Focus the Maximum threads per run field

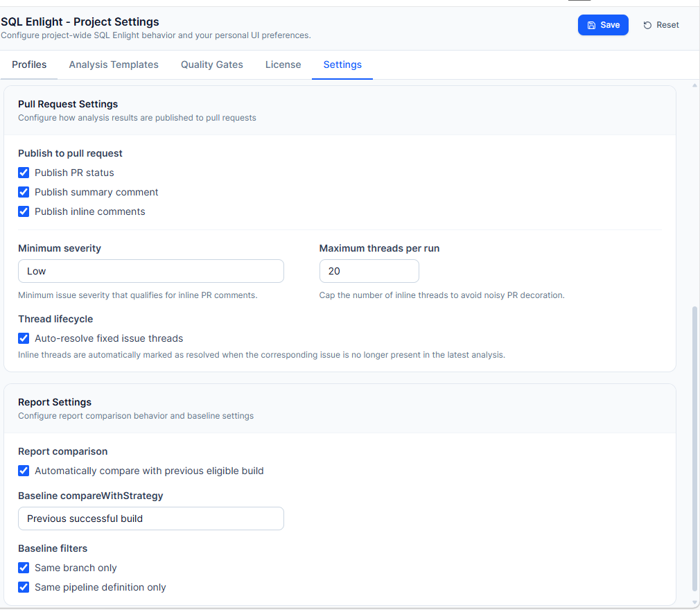(369, 271)
